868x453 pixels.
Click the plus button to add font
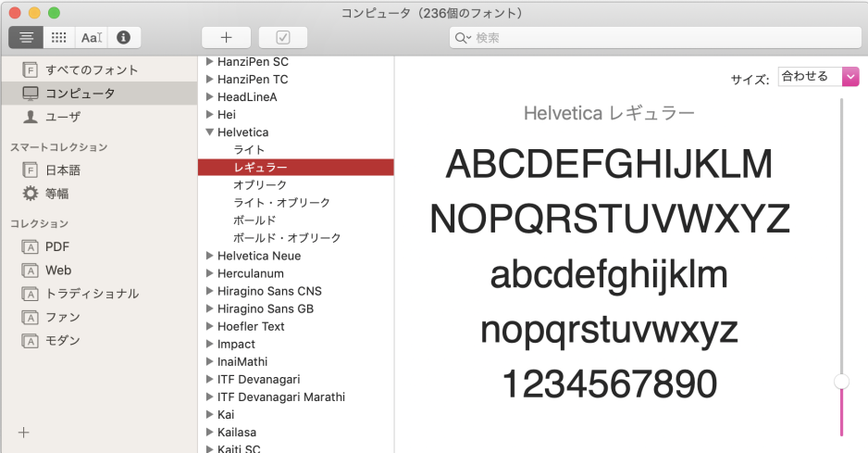[226, 38]
